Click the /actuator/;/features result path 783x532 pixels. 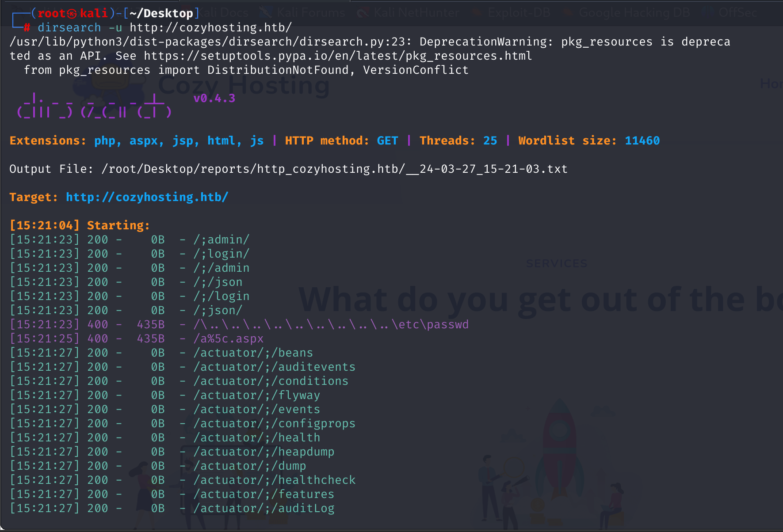click(x=264, y=494)
